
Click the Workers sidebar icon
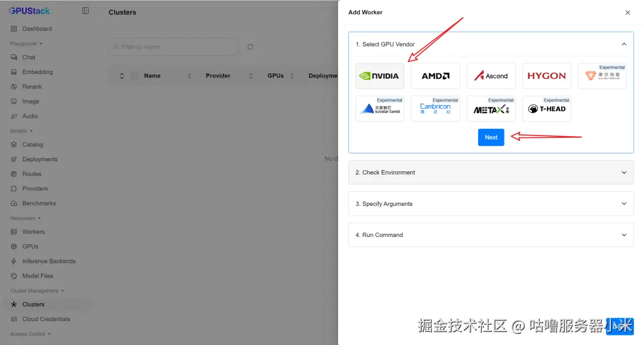tap(14, 232)
